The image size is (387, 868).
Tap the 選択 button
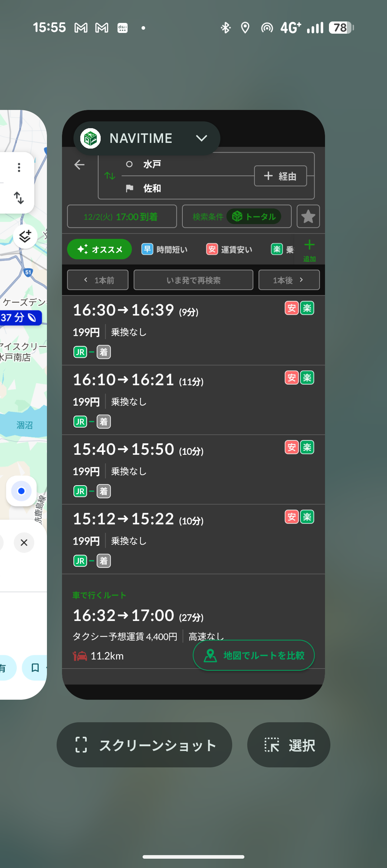point(289,745)
